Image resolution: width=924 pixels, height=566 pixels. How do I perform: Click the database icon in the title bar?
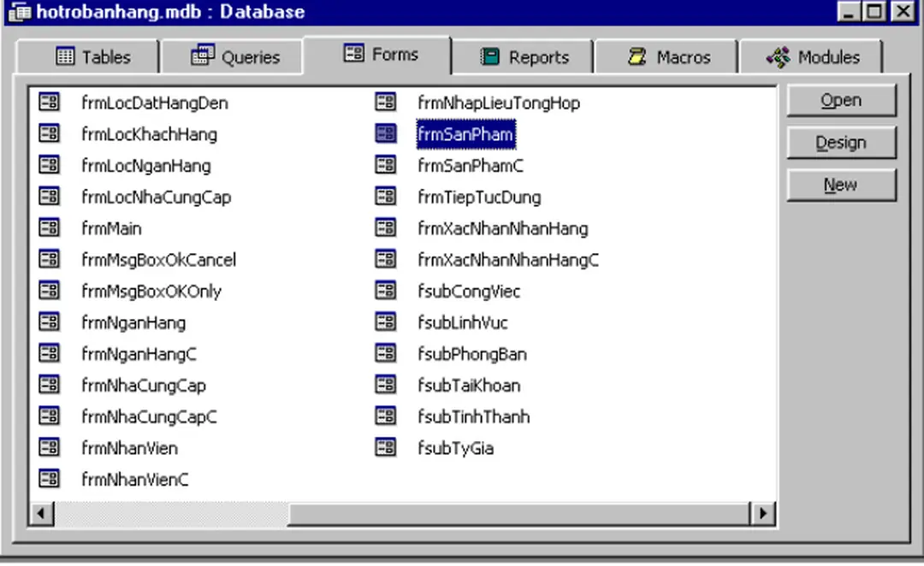(19, 12)
